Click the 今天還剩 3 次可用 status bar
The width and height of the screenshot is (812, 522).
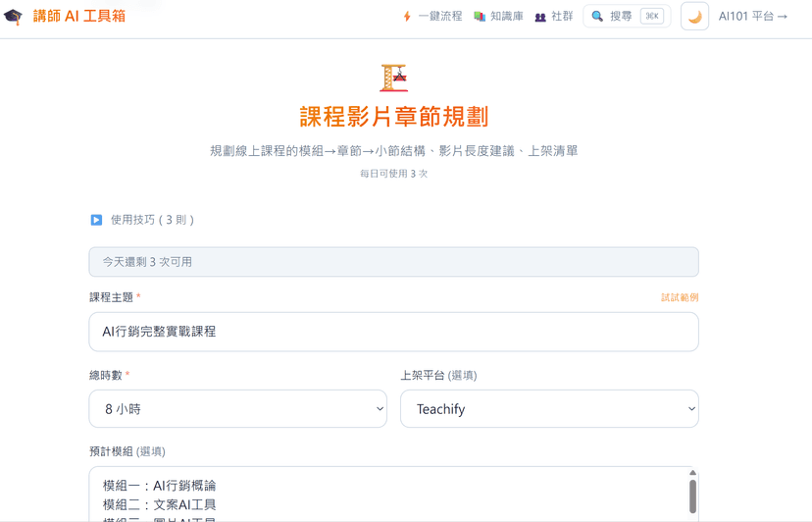pos(393,262)
